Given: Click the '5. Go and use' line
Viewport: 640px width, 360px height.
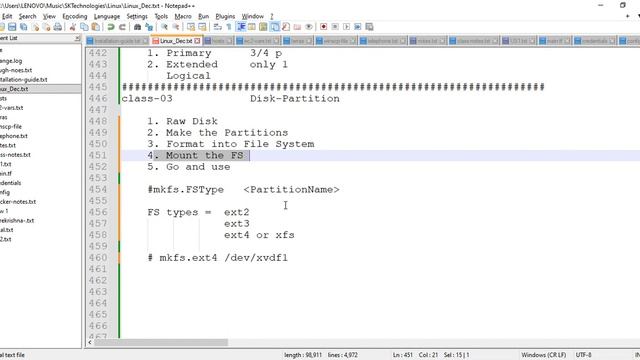Looking at the screenshot, I should (189, 167).
